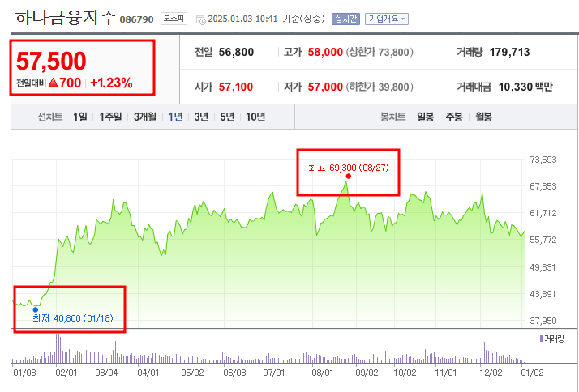This screenshot has width=579, height=392.
Task: Select the 1주일 line chart tab
Action: (x=110, y=117)
